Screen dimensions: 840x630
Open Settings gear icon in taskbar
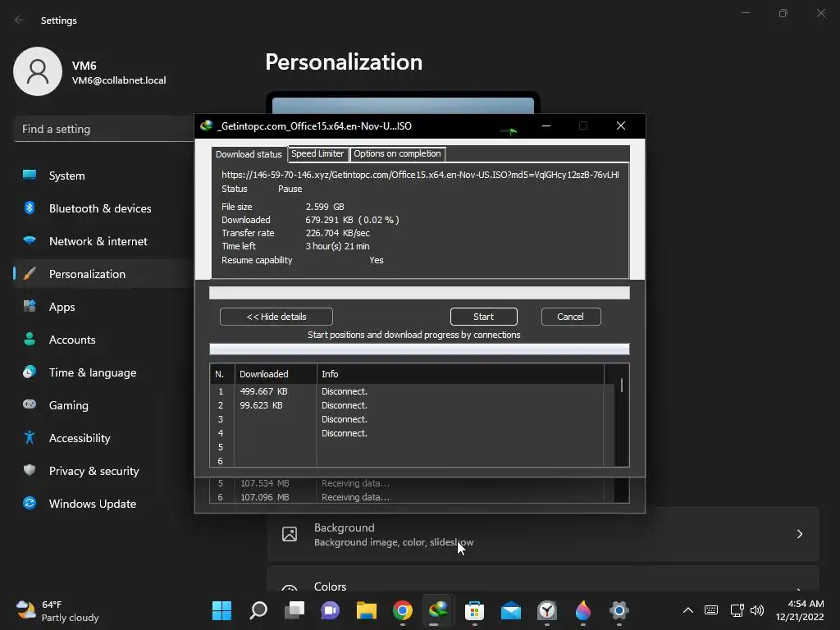[x=619, y=610]
